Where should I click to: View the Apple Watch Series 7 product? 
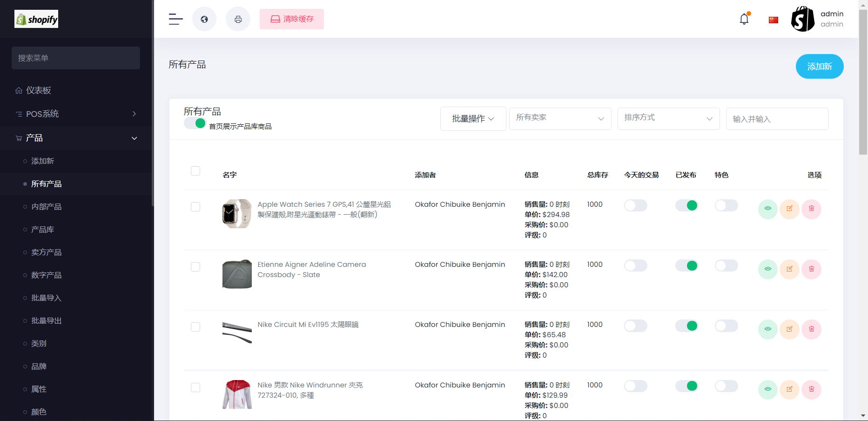coord(768,209)
